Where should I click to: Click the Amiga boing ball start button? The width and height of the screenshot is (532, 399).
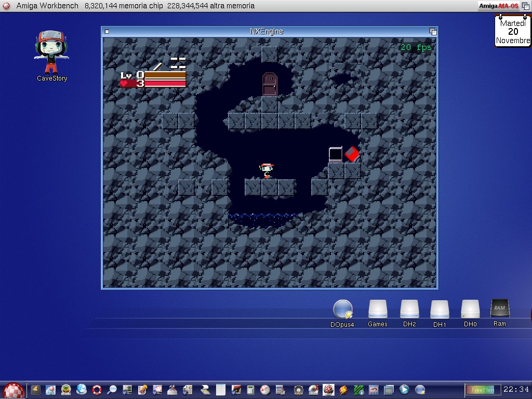(13, 390)
